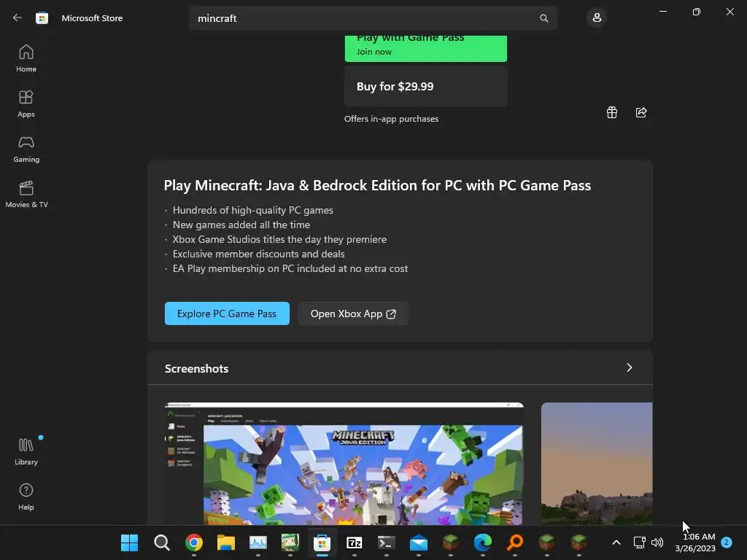Viewport: 747px width, 560px height.
Task: Click the share icon
Action: [641, 112]
